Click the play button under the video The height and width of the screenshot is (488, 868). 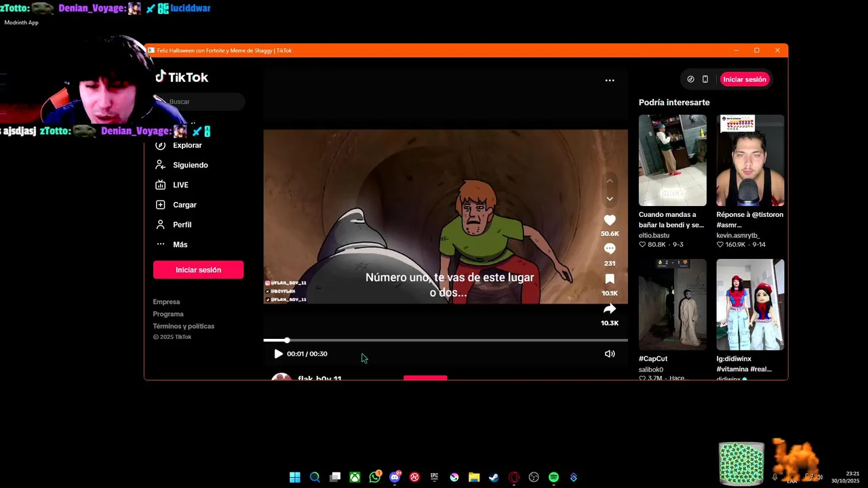pyautogui.click(x=278, y=354)
